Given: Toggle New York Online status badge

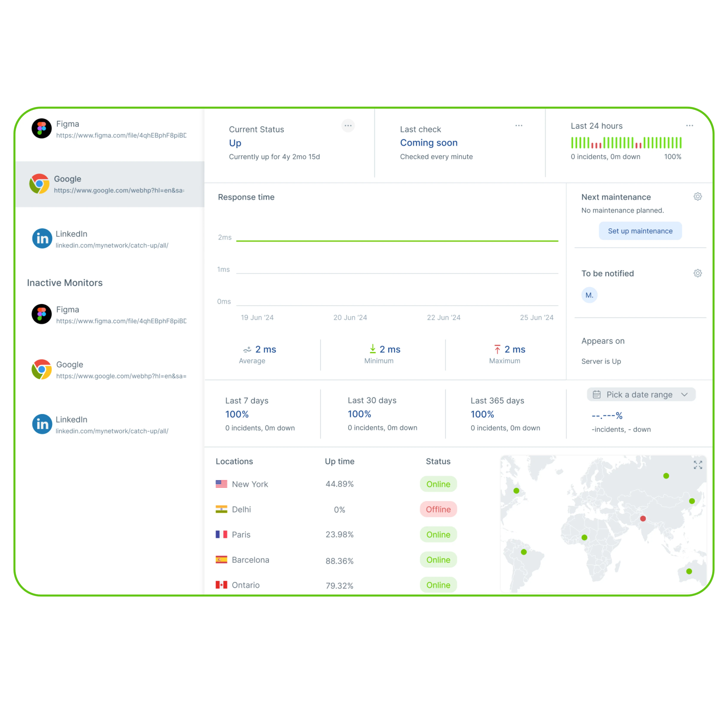Looking at the screenshot, I should coord(438,484).
